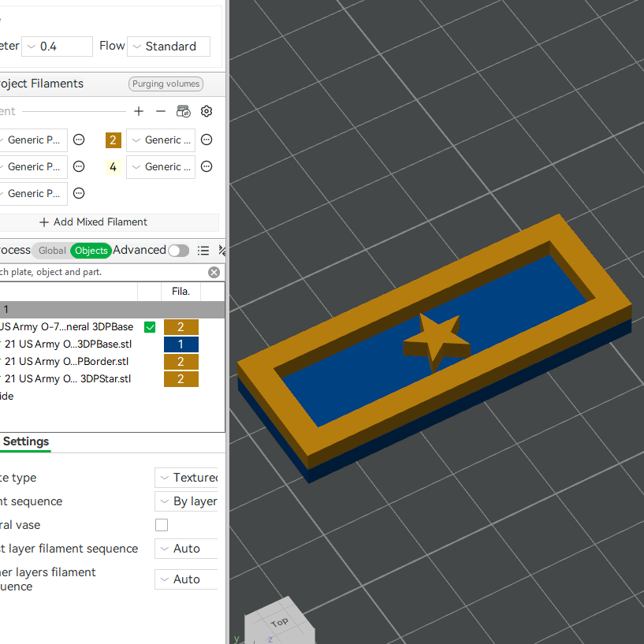This screenshot has height=644, width=644.
Task: Select the Settings tab
Action: [x=25, y=441]
